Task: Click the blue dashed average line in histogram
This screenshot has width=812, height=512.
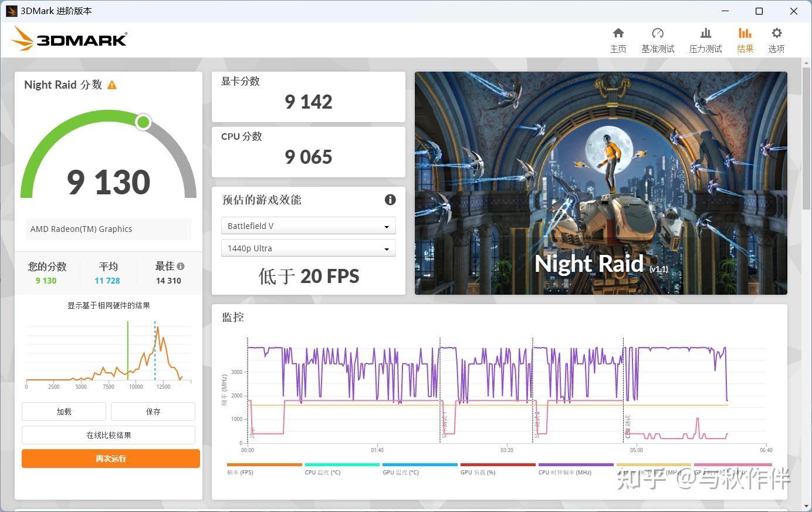Action: [x=155, y=350]
